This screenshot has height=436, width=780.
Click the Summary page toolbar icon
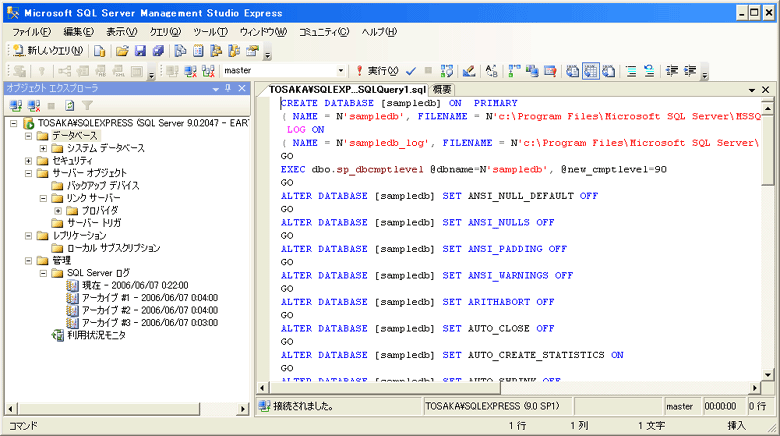click(198, 51)
